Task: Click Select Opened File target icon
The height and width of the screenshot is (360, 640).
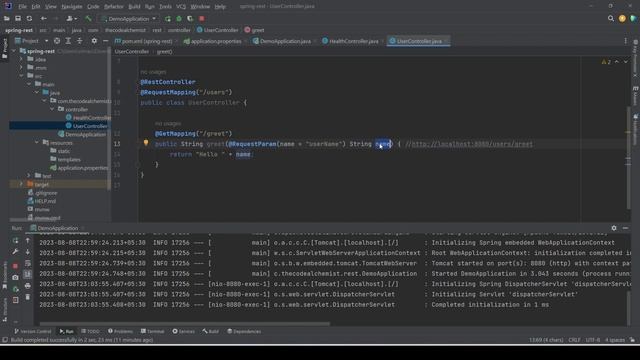Action: pyautogui.click(x=57, y=41)
